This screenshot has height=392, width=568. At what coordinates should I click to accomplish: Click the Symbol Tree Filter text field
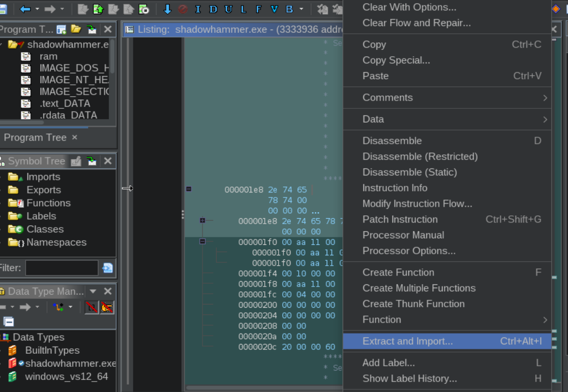[62, 268]
